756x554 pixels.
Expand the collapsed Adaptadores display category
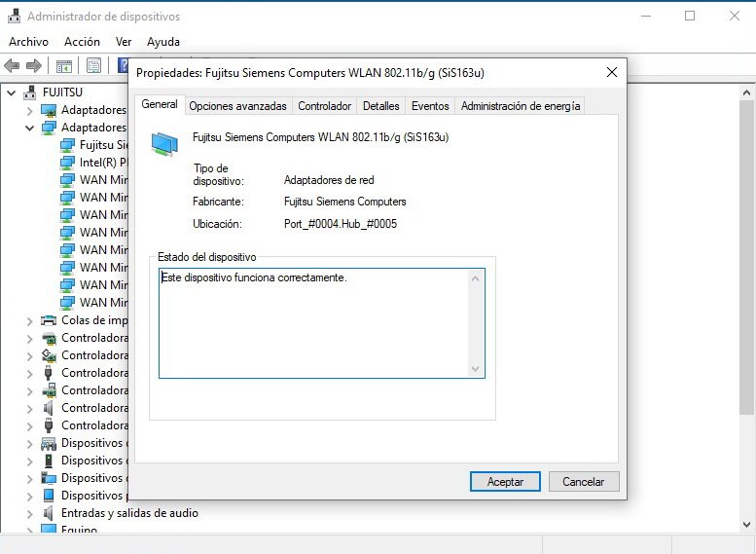tap(29, 111)
